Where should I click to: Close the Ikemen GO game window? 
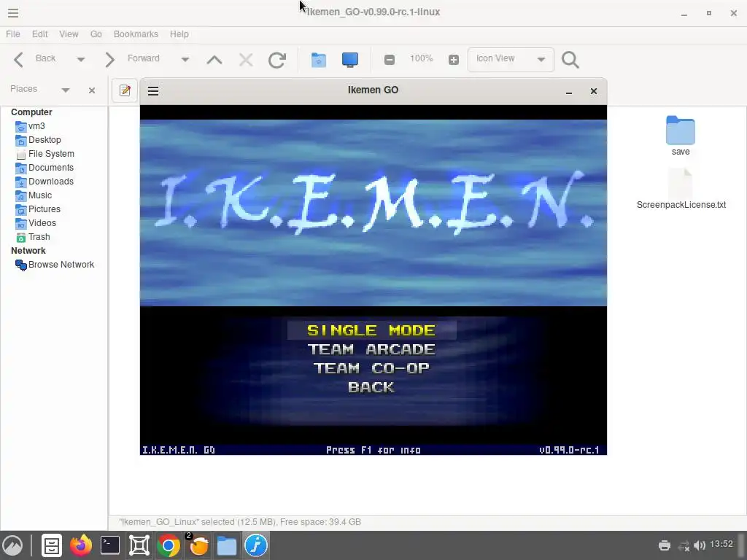tap(594, 91)
